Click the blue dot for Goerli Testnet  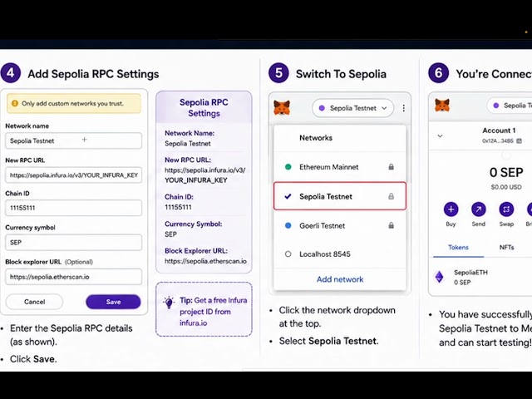tap(288, 225)
